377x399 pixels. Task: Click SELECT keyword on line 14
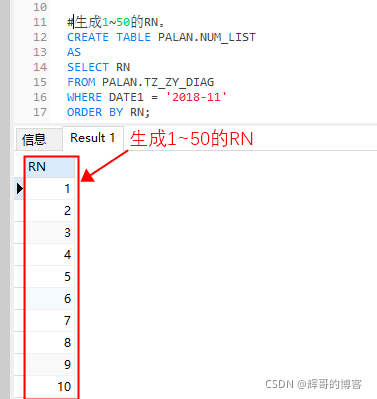(88, 67)
